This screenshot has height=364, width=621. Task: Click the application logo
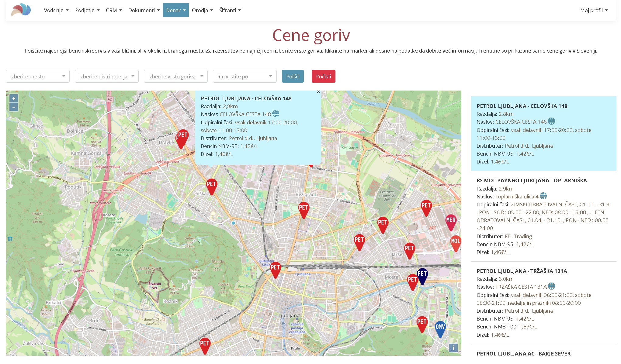[21, 10]
